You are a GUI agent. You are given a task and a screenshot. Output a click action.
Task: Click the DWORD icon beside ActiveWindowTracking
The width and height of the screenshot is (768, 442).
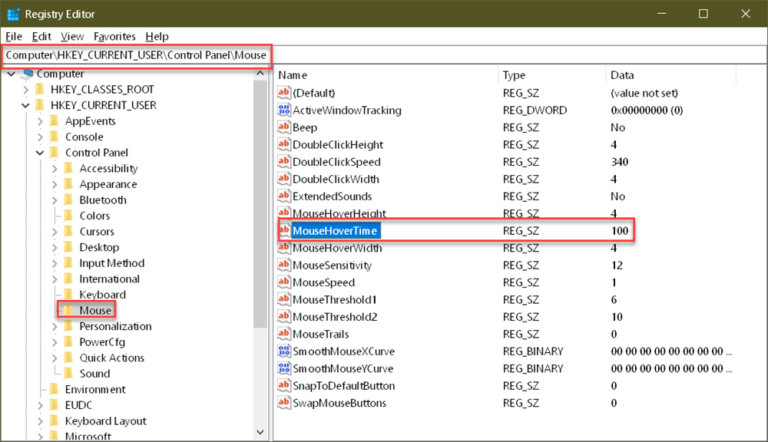[x=284, y=110]
